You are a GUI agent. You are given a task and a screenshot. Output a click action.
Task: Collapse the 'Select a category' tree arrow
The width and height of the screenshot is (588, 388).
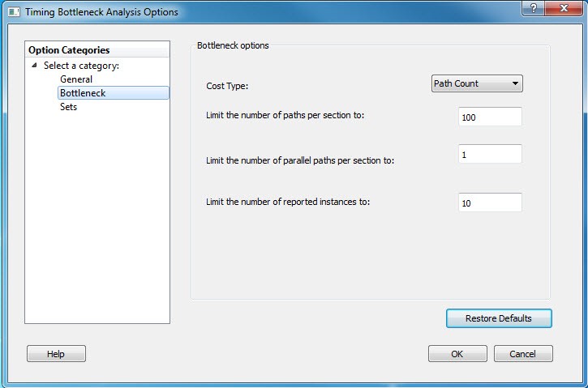tap(34, 66)
